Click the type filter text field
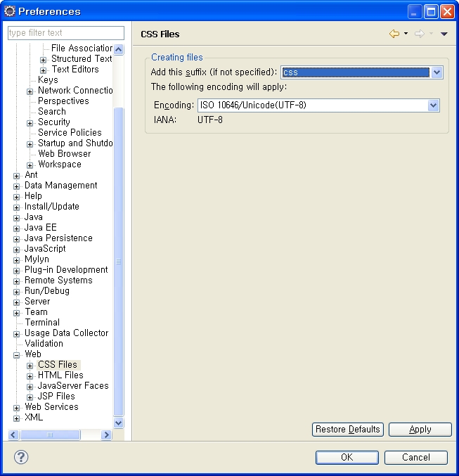This screenshot has width=459, height=476. pos(65,33)
